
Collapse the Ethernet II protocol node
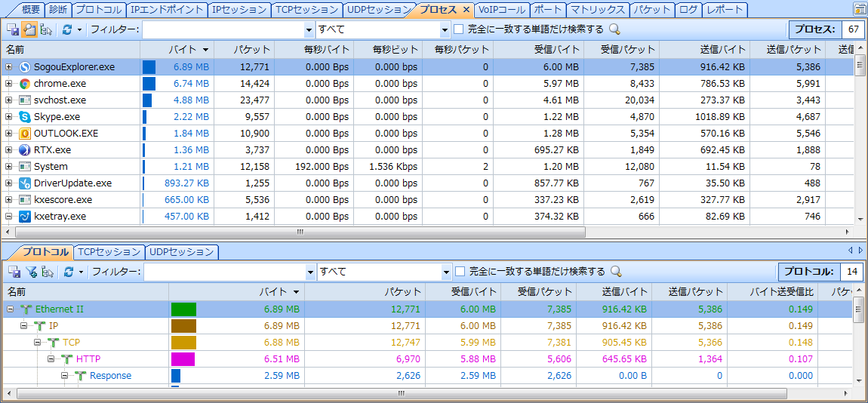point(11,309)
